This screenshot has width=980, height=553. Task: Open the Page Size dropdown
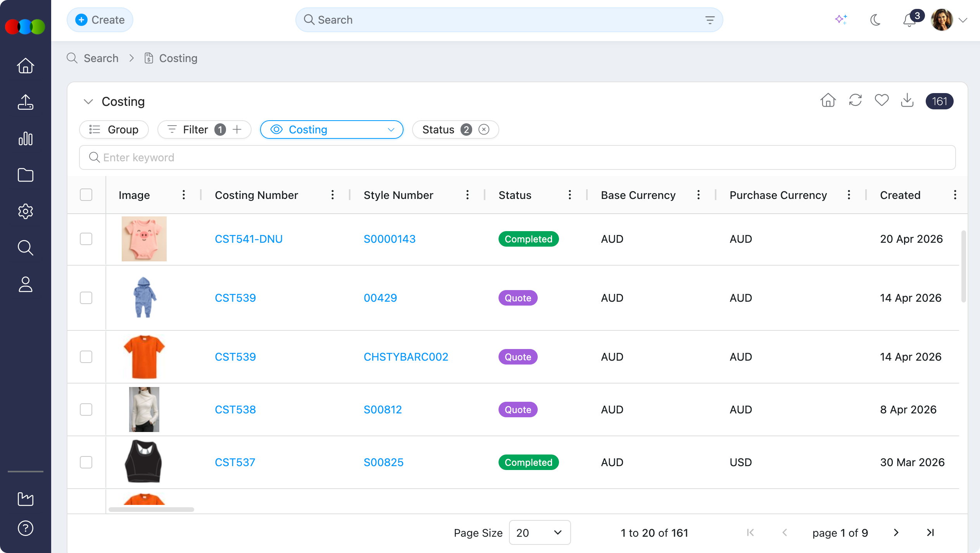540,532
